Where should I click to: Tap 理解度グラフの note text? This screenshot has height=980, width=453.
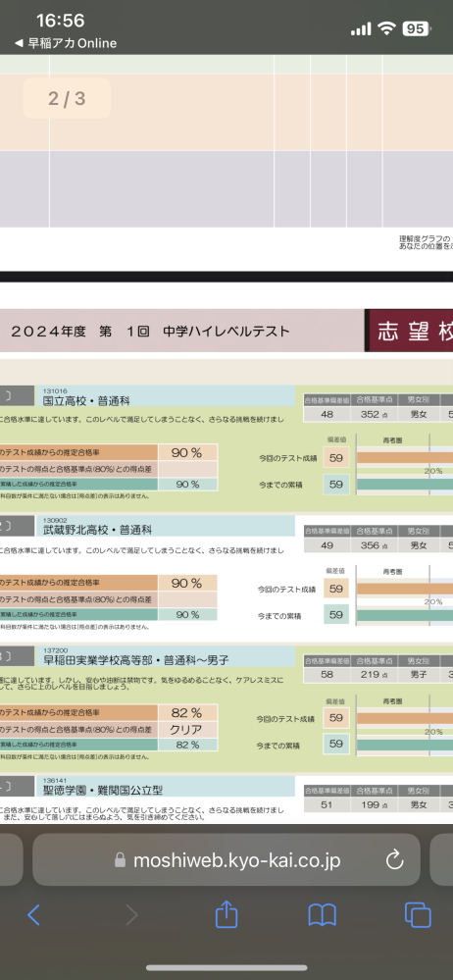[x=426, y=242]
